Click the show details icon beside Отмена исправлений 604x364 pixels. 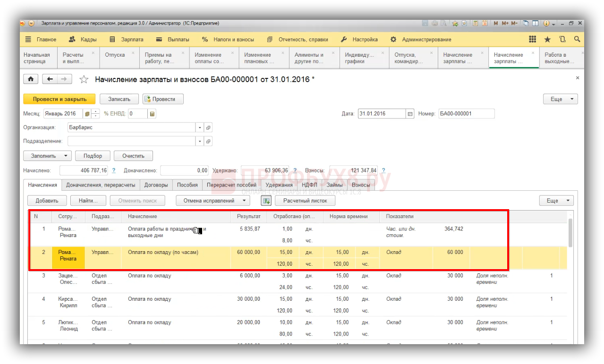(x=266, y=201)
